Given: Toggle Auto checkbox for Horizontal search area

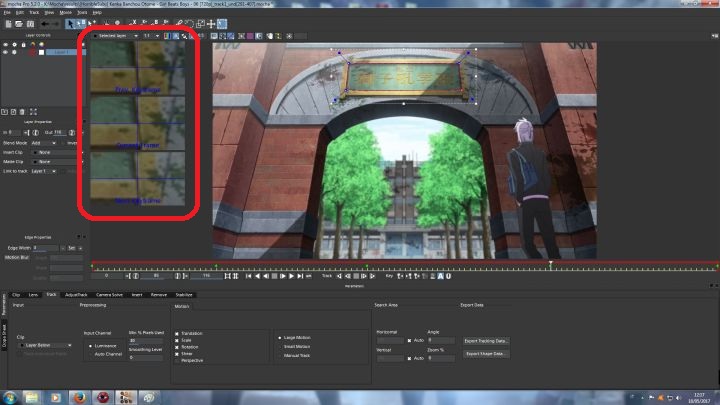Looking at the screenshot, I should [409, 340].
